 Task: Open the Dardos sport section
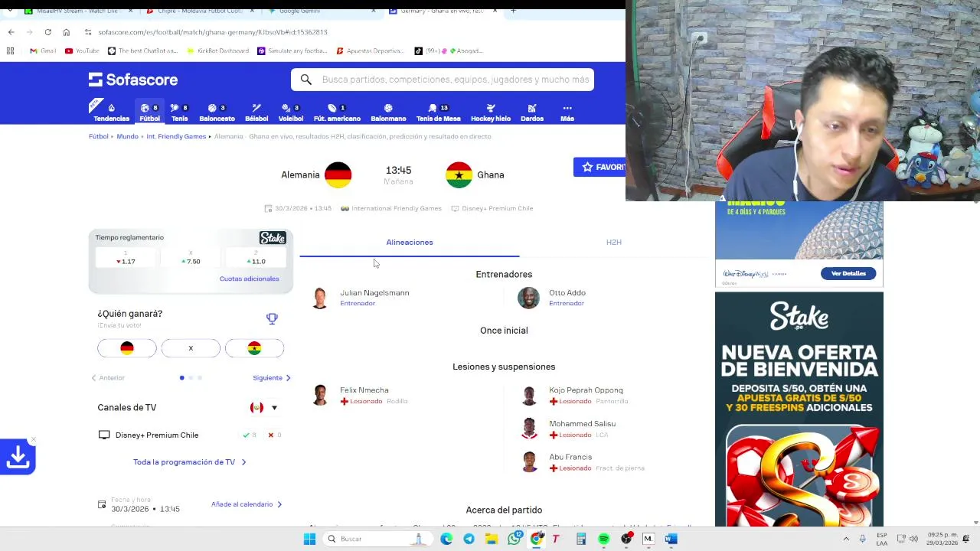(532, 112)
